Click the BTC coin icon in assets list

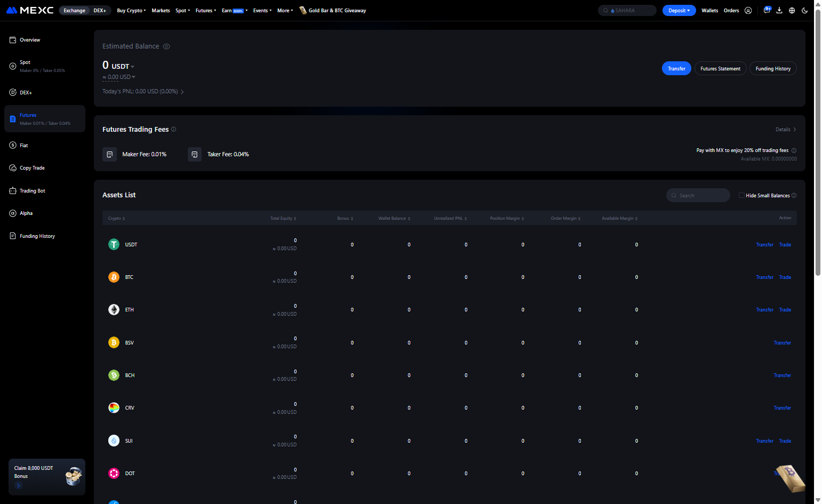click(114, 277)
